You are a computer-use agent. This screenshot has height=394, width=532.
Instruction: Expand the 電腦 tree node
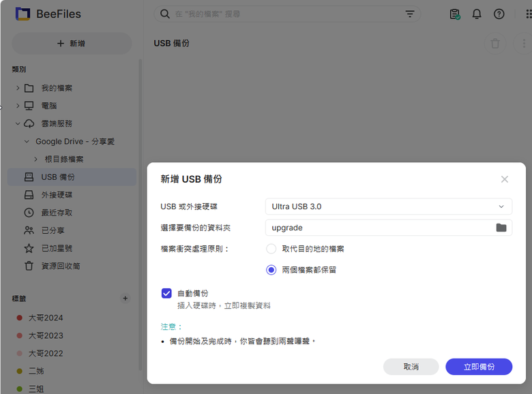point(18,106)
